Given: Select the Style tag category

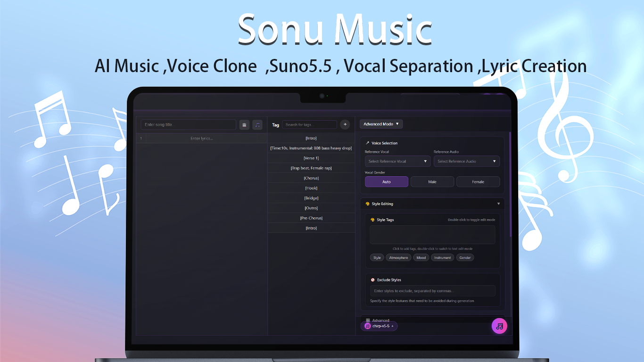Looking at the screenshot, I should [x=377, y=258].
